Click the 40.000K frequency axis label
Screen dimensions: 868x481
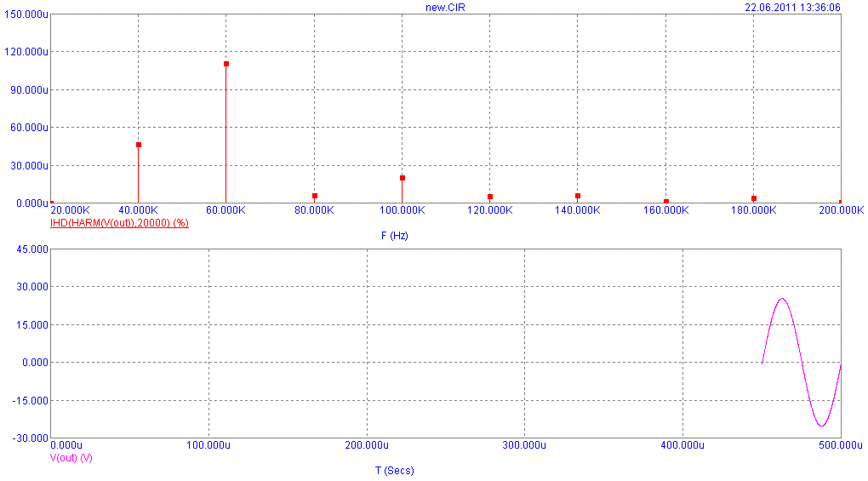pos(139,210)
